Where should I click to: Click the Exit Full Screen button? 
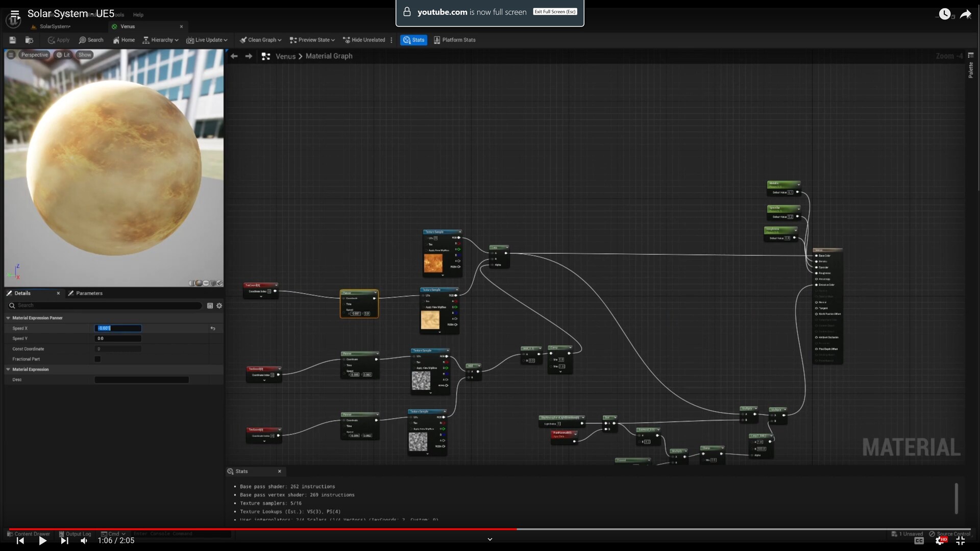pyautogui.click(x=555, y=11)
